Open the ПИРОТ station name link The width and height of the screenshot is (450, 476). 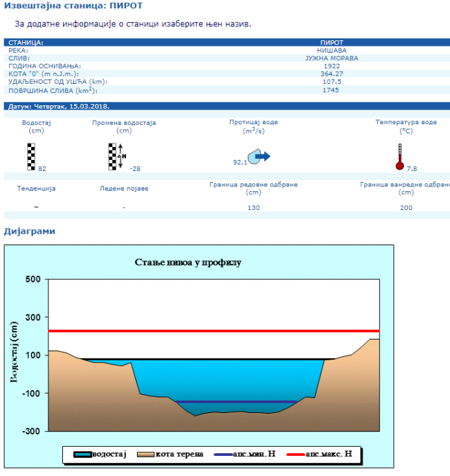point(332,43)
